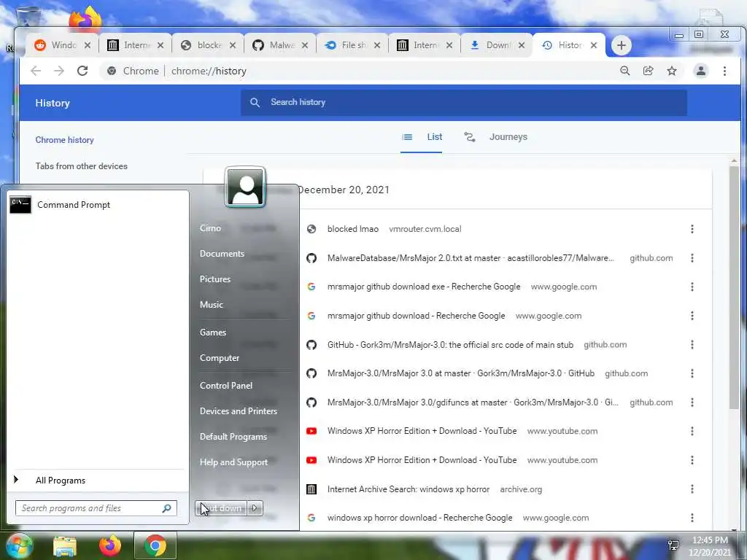Open Devices and Printers
Image resolution: width=747 pixels, height=560 pixels.
click(239, 411)
